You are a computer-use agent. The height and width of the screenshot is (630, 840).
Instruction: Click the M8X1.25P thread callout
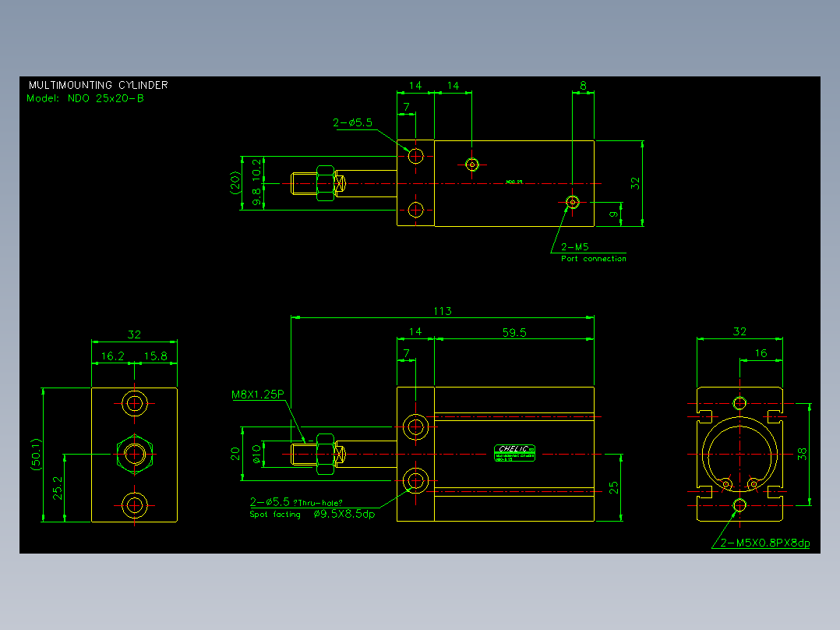[258, 395]
